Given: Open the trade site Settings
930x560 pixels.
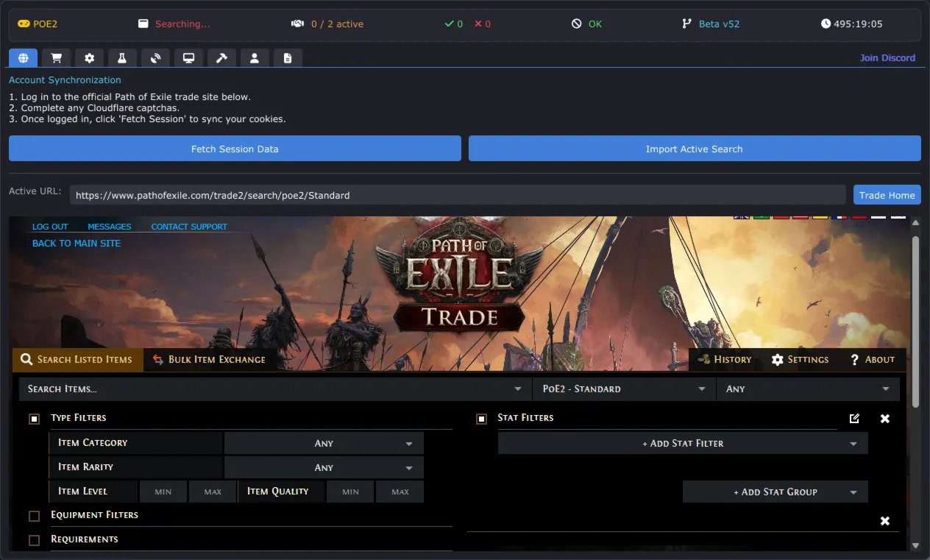Looking at the screenshot, I should click(800, 359).
